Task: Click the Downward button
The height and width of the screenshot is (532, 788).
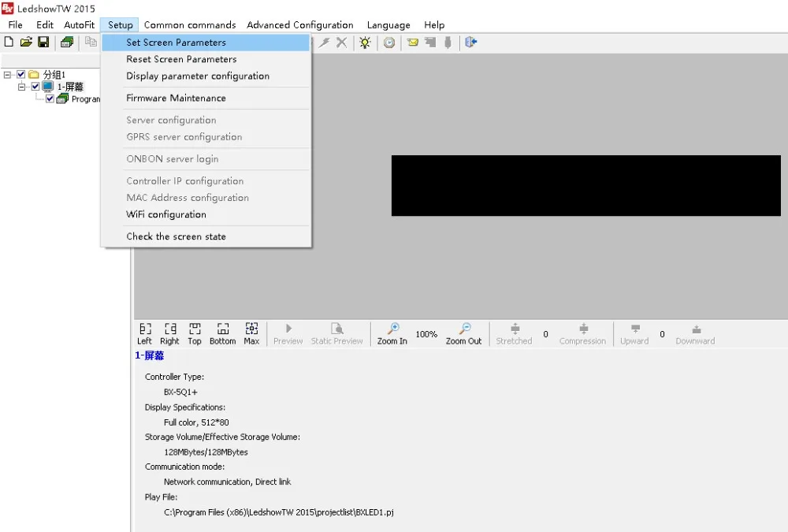Action: (x=696, y=334)
